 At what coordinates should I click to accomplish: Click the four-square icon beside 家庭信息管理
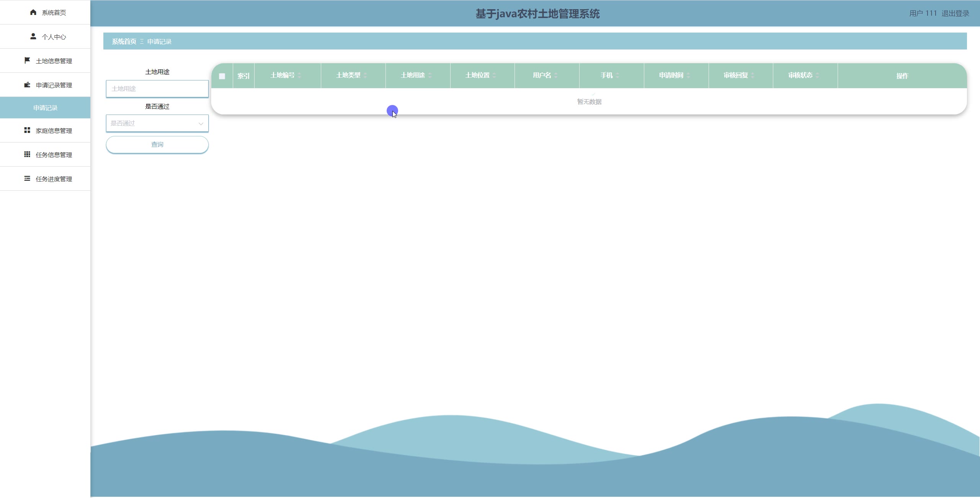27,130
